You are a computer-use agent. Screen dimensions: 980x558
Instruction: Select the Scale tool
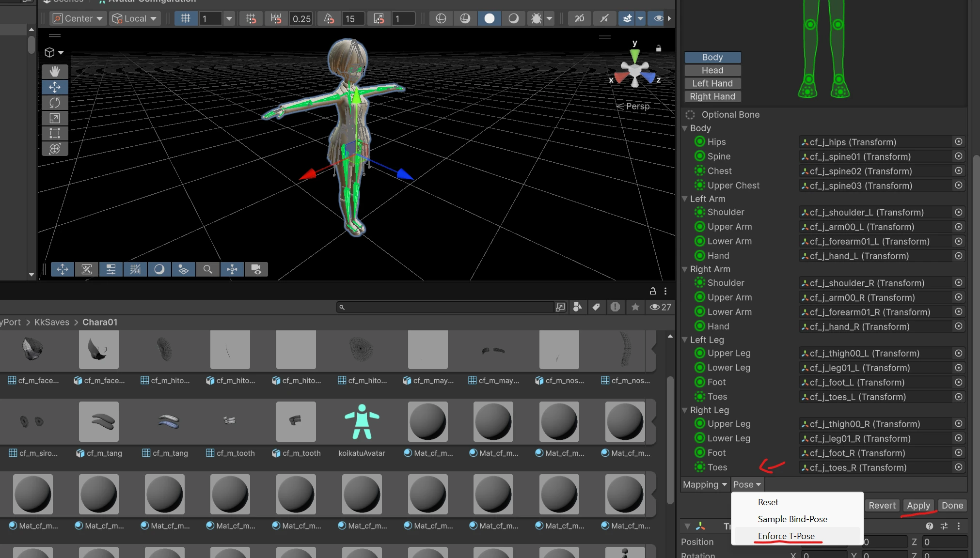[55, 118]
